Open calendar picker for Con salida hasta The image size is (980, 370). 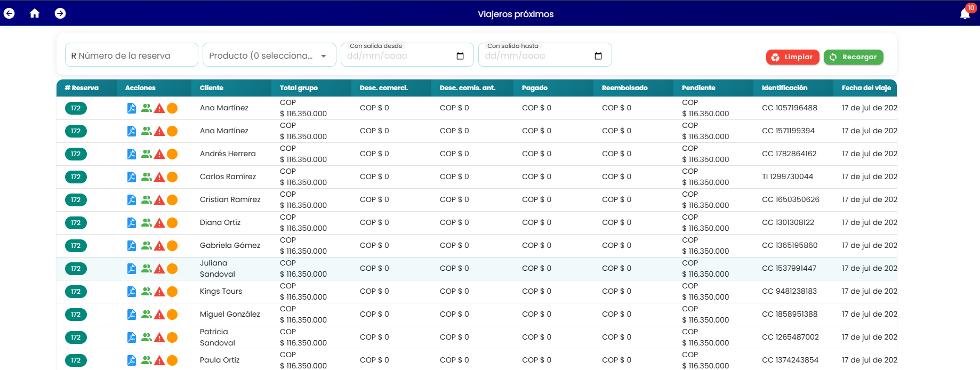tap(598, 56)
